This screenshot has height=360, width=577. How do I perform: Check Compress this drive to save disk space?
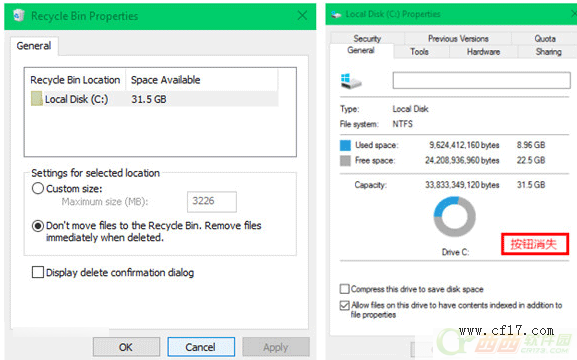click(344, 289)
